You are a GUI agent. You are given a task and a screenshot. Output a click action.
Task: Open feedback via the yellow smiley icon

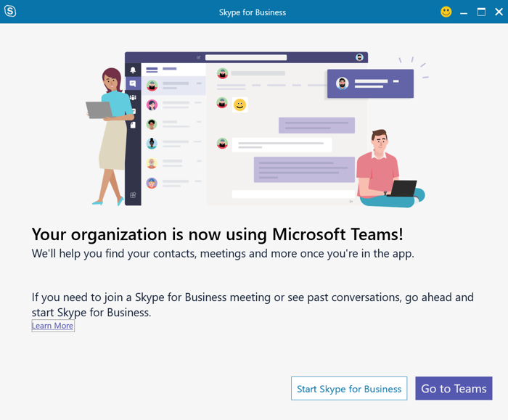[446, 12]
